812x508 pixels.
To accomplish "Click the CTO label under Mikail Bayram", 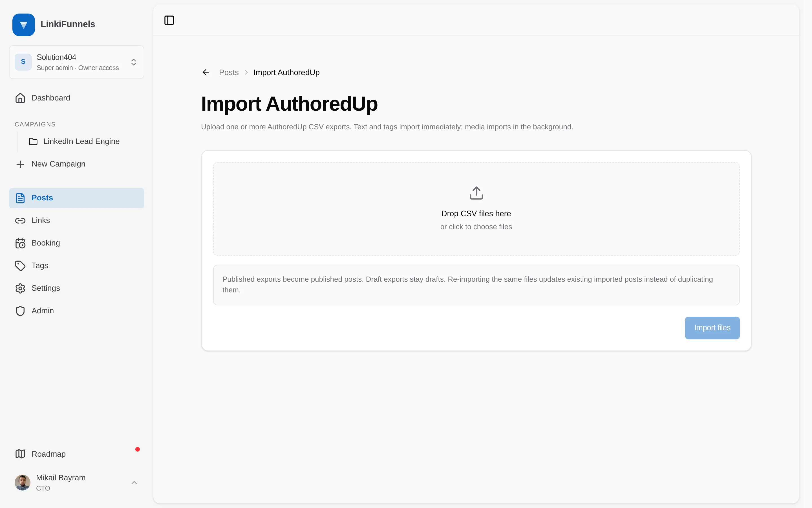I will coord(43,488).
